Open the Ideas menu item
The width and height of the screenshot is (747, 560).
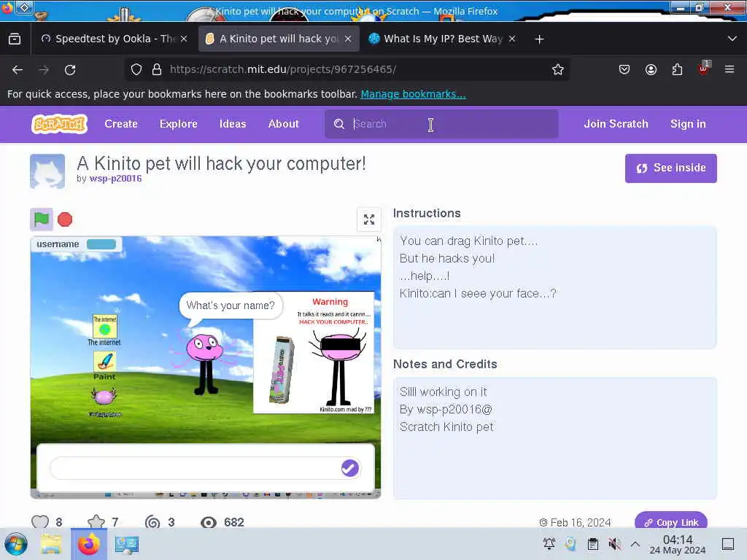tap(233, 124)
